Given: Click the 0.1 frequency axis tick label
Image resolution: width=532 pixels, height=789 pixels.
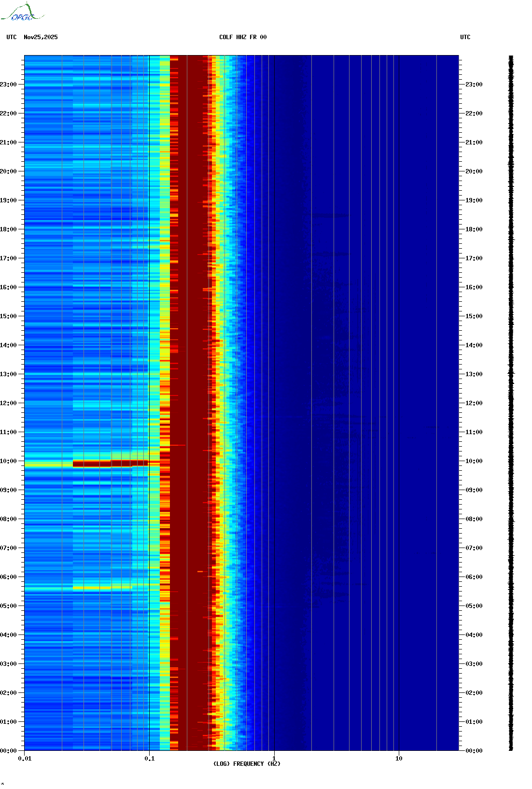Looking at the screenshot, I should [x=149, y=759].
